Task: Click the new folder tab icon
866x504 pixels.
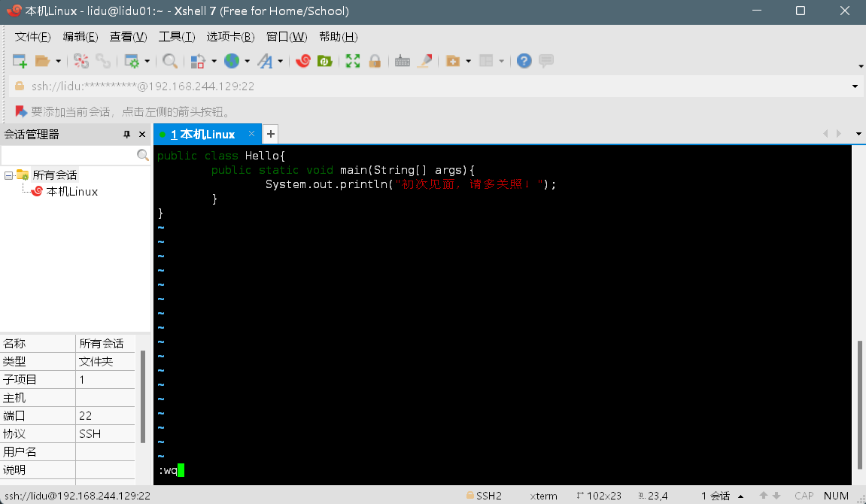Action: (x=453, y=61)
